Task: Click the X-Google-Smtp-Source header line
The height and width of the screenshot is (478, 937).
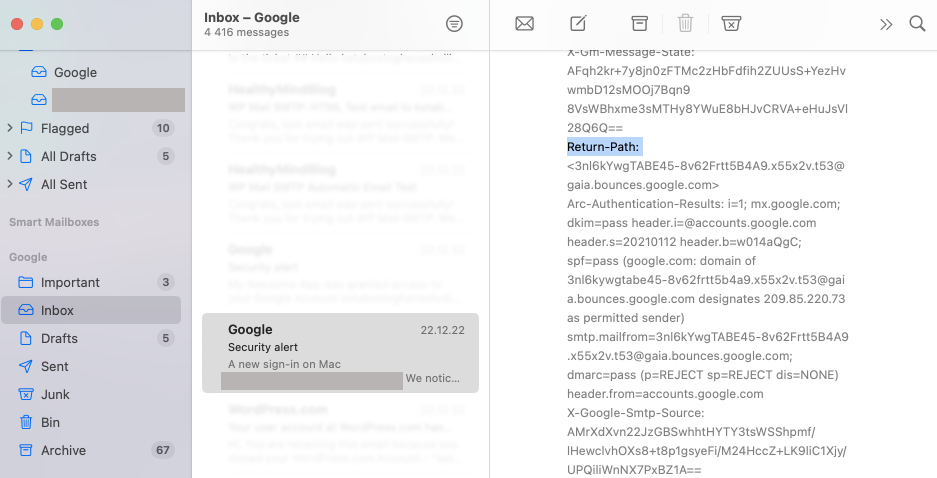Action: pos(636,413)
